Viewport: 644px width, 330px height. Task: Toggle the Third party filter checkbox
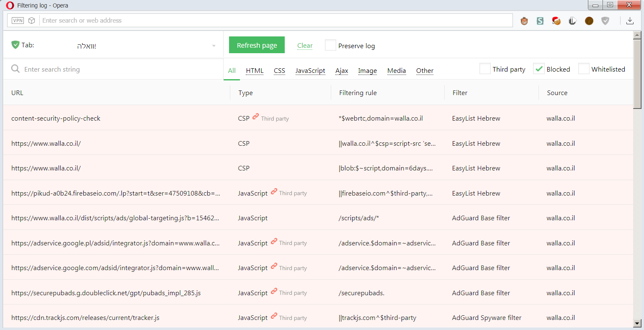coord(485,69)
